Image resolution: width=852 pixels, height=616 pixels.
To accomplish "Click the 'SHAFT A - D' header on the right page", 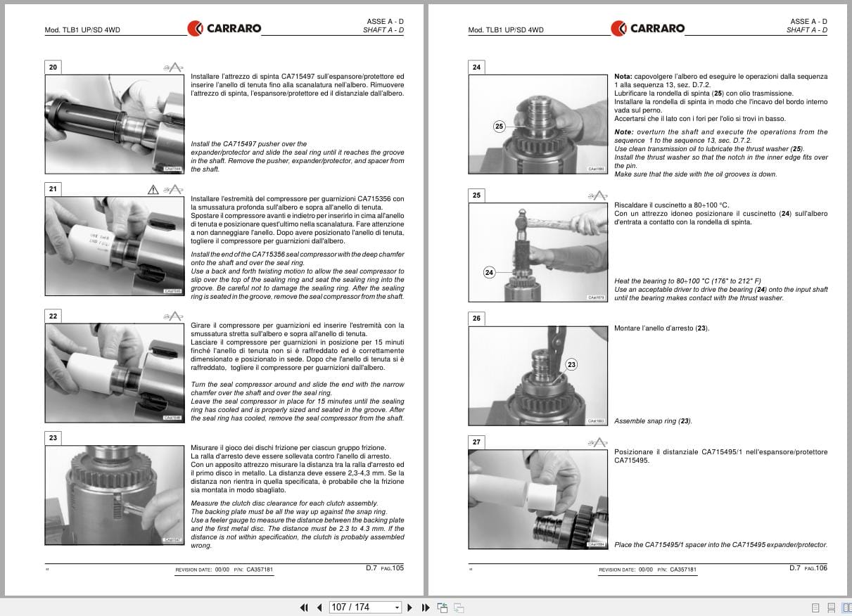I will [807, 30].
